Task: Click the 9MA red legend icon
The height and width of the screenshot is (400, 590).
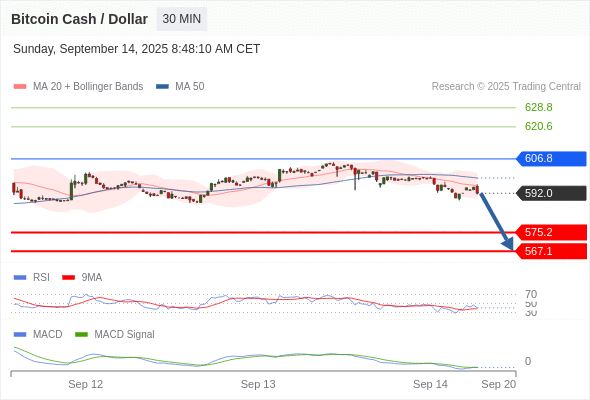Action: pyautogui.click(x=68, y=278)
